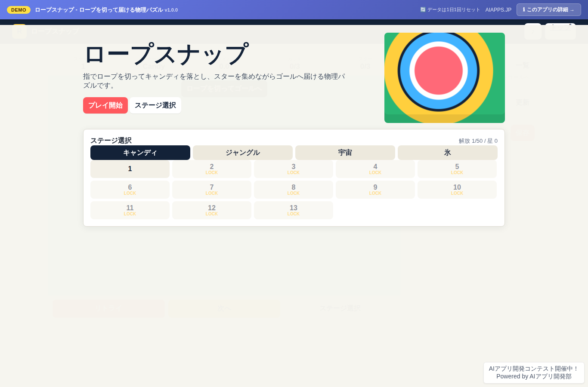Select locked stage 10
Viewport: 588px width, 387px height.
point(457,190)
